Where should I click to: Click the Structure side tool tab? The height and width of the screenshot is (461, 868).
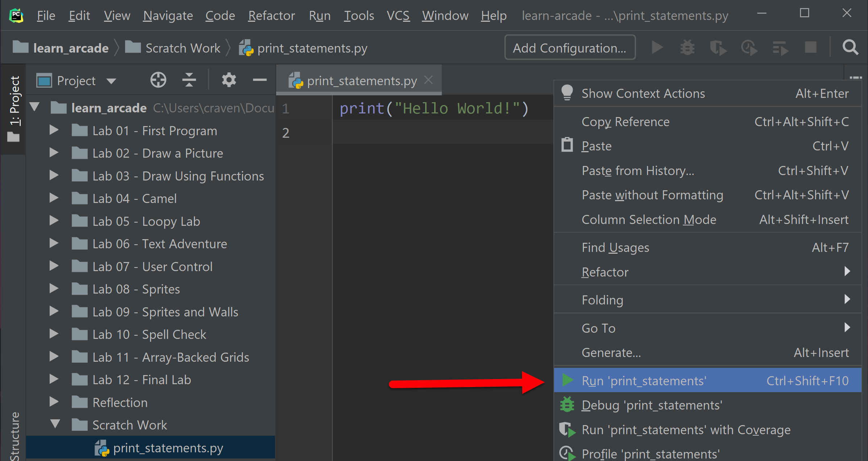tap(14, 436)
